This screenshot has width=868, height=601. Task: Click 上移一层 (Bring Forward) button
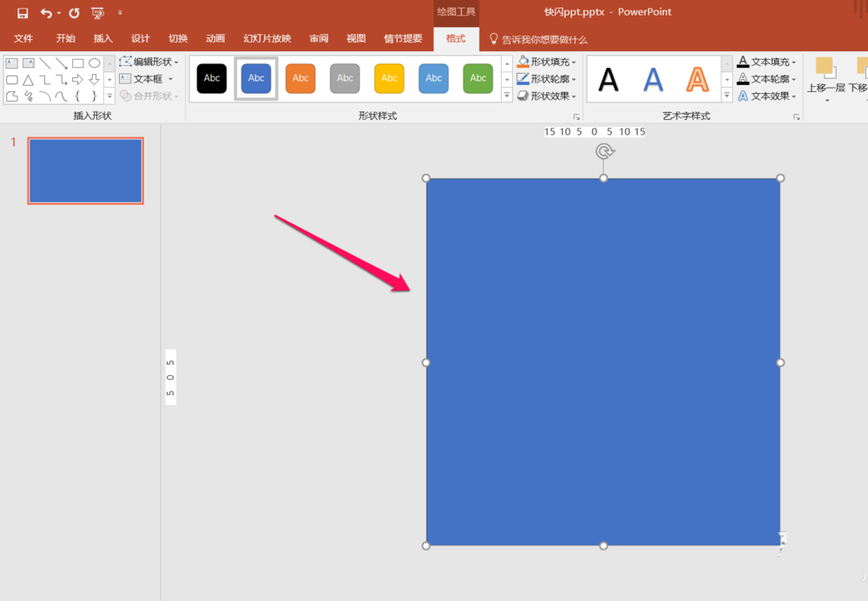coord(825,78)
